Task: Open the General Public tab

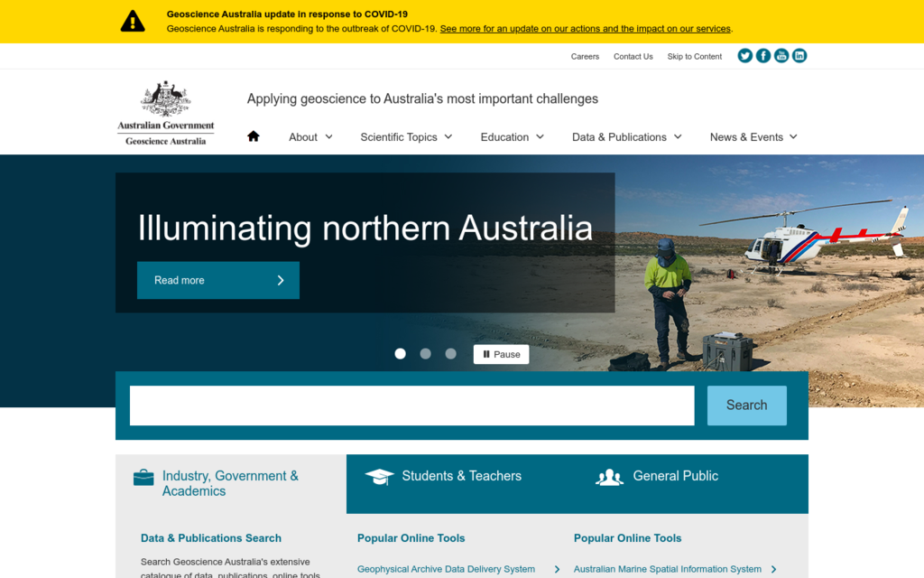Action: tap(675, 476)
